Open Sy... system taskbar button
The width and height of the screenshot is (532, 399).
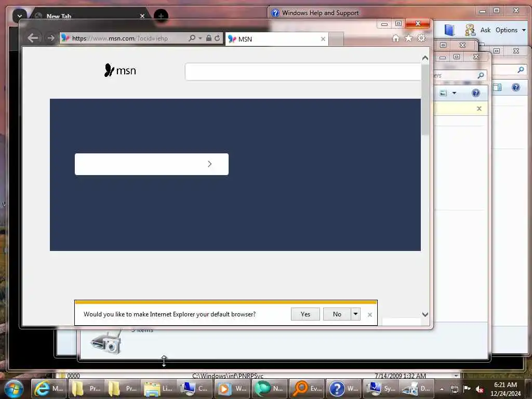(x=380, y=389)
